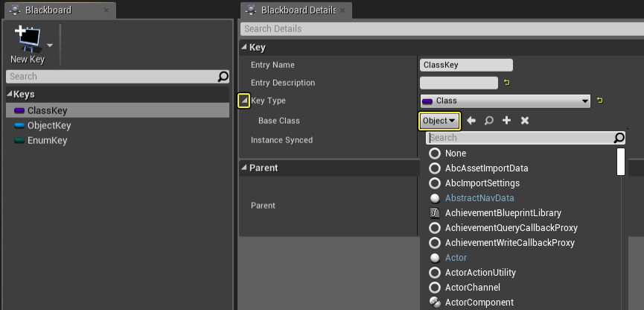Click the New Key blackboard icon
This screenshot has height=310, width=644.
pos(28,39)
